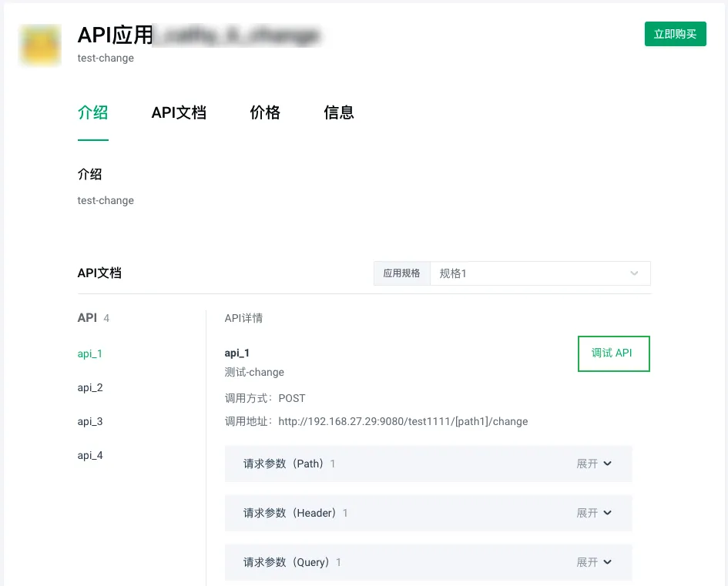This screenshot has width=728, height=586.
Task: Click the 测试-change description text
Action: pyautogui.click(x=254, y=373)
